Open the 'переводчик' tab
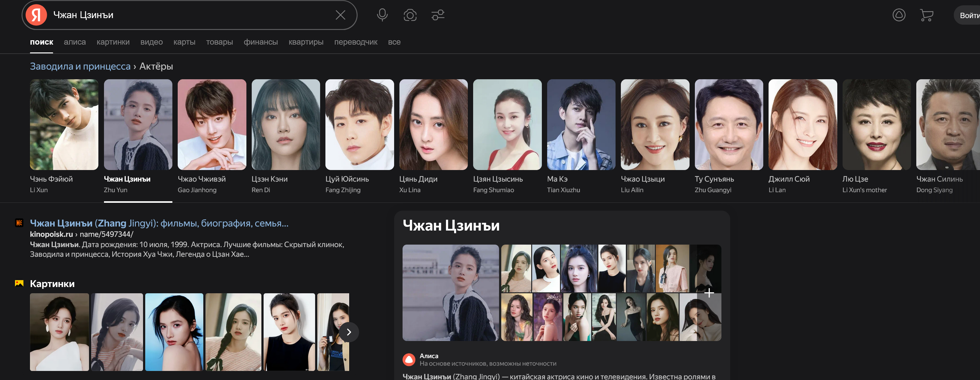 (355, 42)
